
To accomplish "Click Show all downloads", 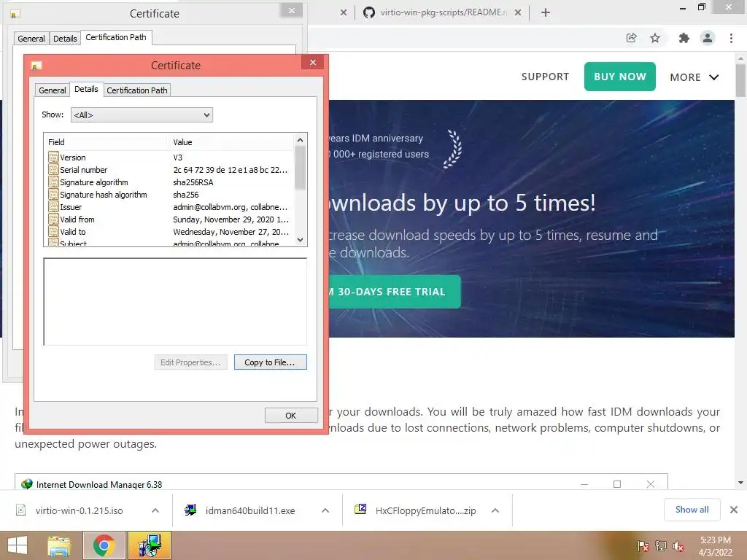I will point(692,510).
